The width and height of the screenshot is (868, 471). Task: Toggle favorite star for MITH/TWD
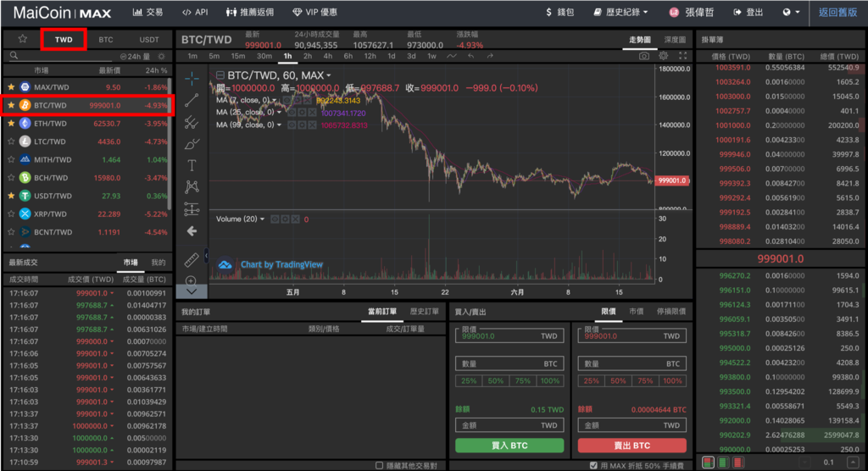(11, 159)
